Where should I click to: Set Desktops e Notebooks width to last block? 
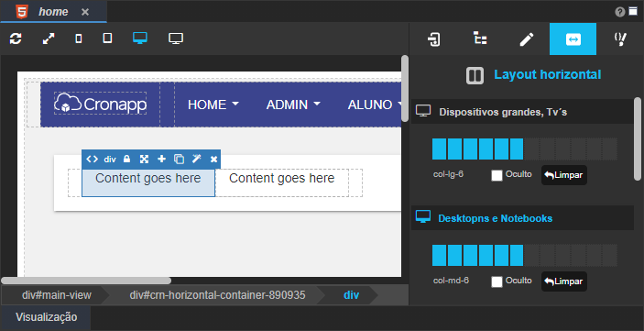[610, 255]
